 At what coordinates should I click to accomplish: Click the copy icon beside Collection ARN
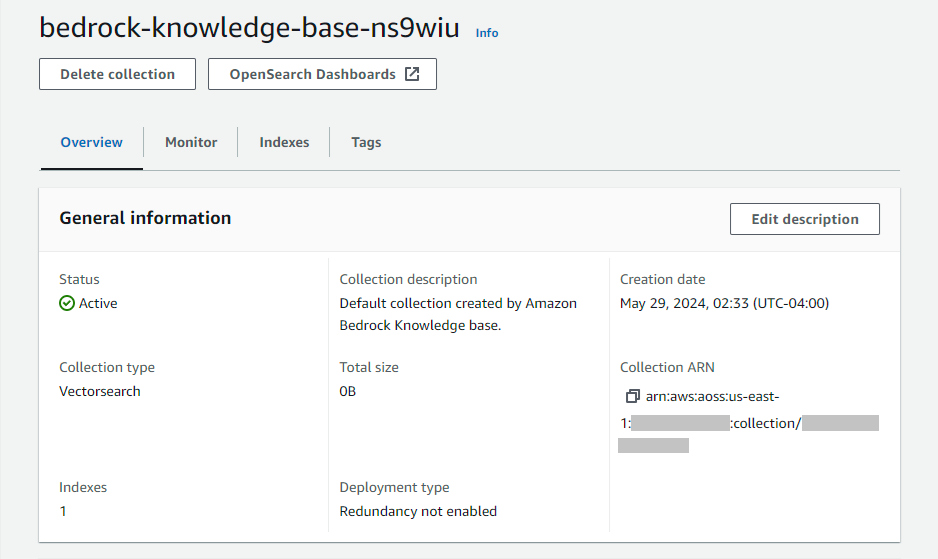[632, 396]
